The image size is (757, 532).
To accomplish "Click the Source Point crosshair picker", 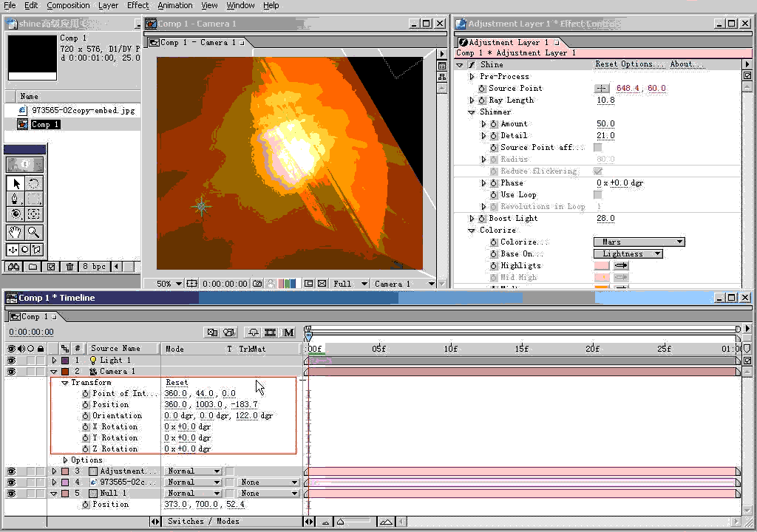I will (601, 89).
